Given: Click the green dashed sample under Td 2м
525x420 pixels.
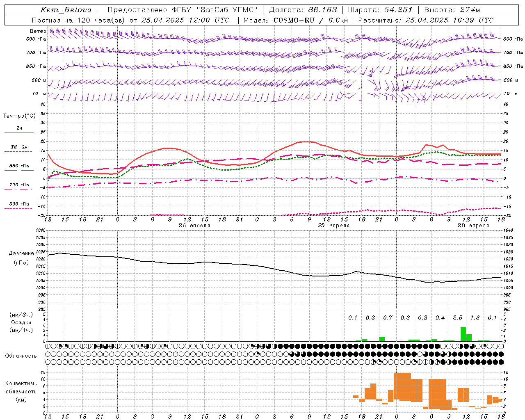Looking at the screenshot, I should pyautogui.click(x=18, y=151).
